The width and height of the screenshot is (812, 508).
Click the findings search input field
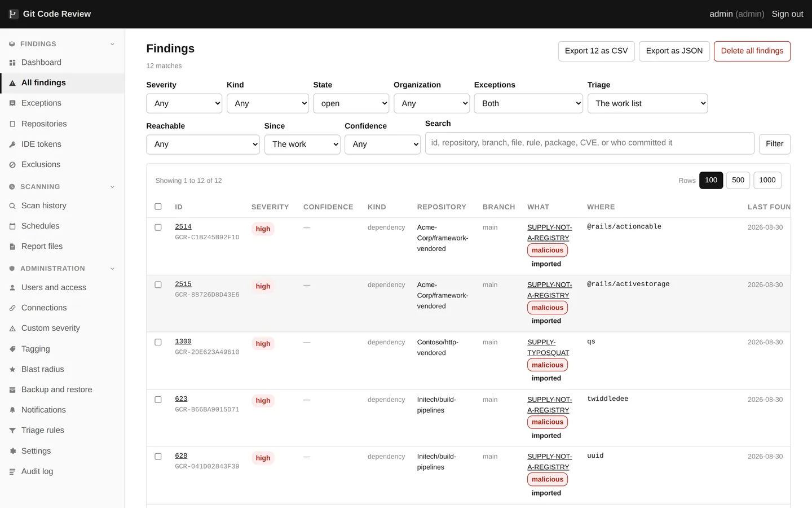point(590,143)
